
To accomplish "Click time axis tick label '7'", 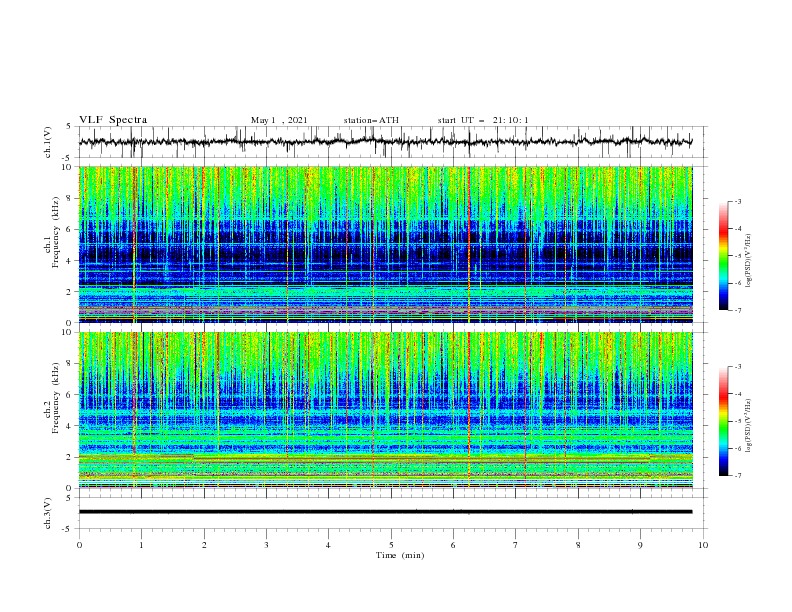I will click(x=516, y=545).
